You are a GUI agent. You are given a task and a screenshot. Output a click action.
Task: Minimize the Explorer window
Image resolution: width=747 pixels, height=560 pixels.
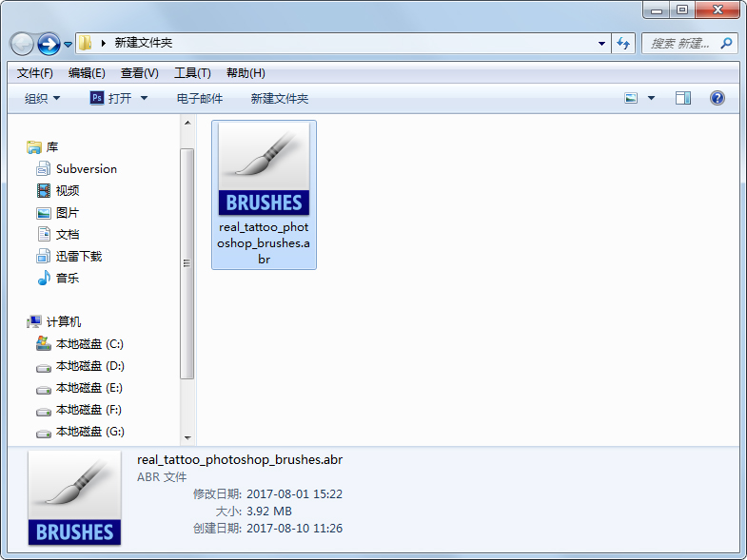point(657,10)
